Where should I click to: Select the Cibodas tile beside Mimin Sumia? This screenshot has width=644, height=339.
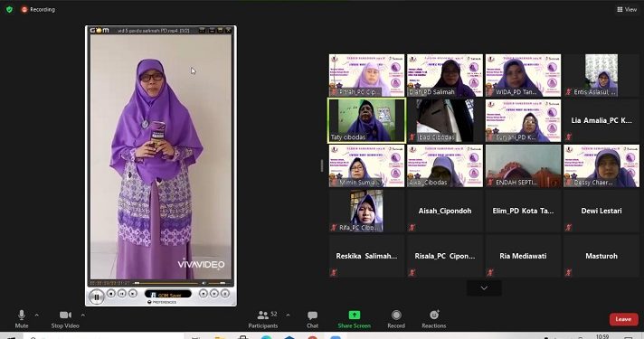coord(445,165)
